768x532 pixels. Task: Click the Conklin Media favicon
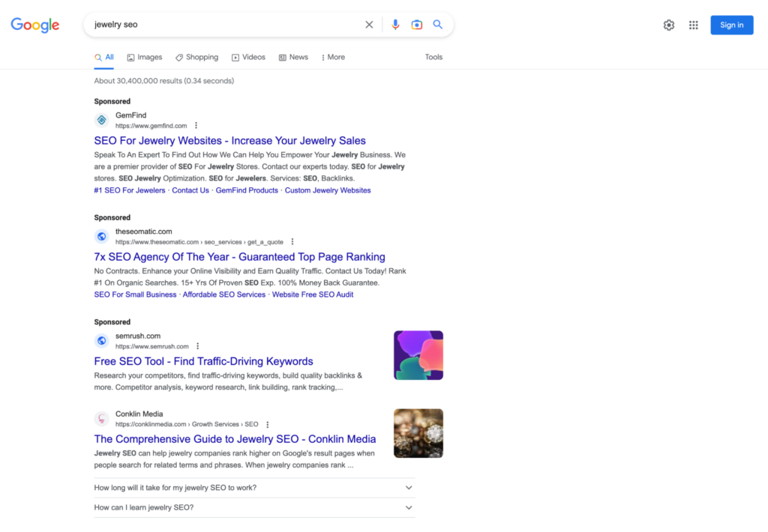101,418
